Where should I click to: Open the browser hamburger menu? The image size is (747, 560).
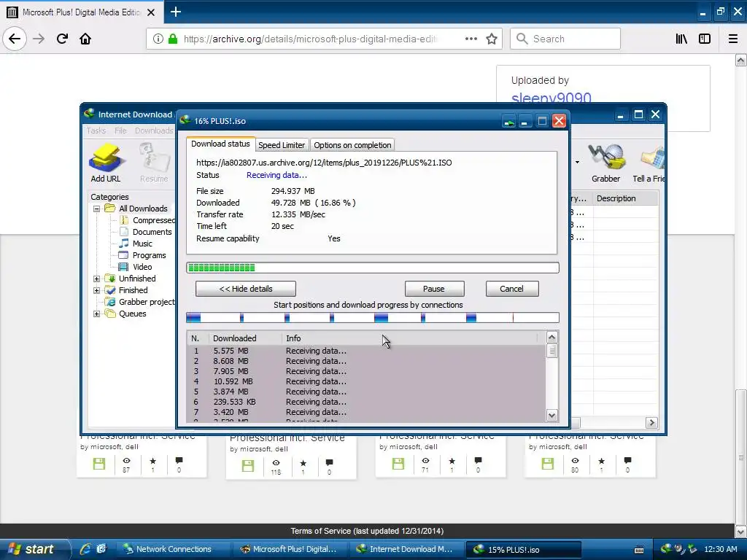click(733, 39)
